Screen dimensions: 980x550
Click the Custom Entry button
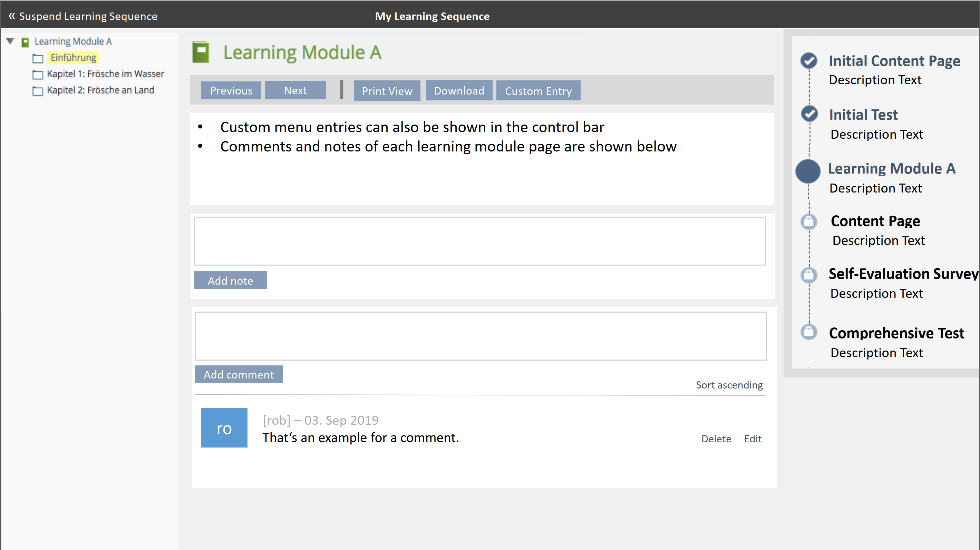tap(538, 91)
